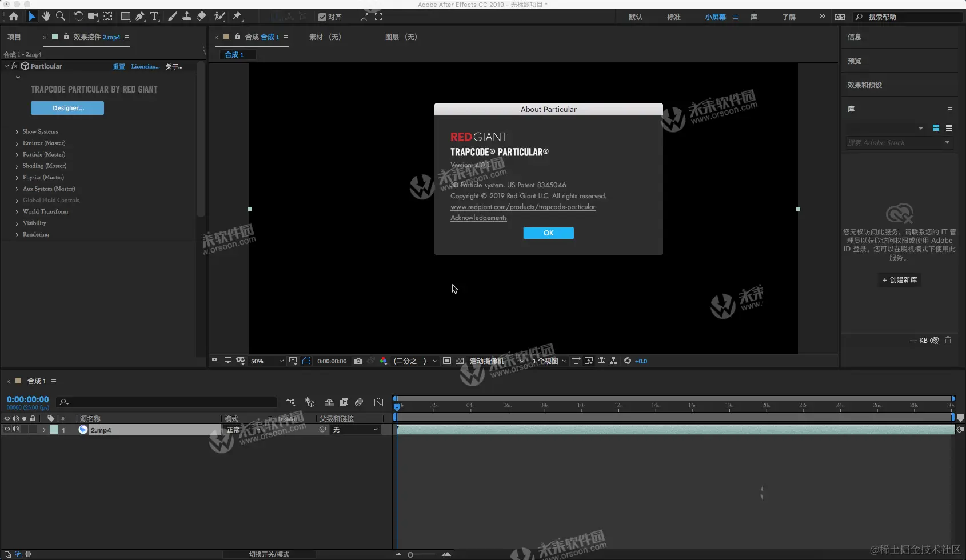Enable Frame Blending for timeline
Image resolution: width=966 pixels, height=560 pixels.
[x=344, y=402]
